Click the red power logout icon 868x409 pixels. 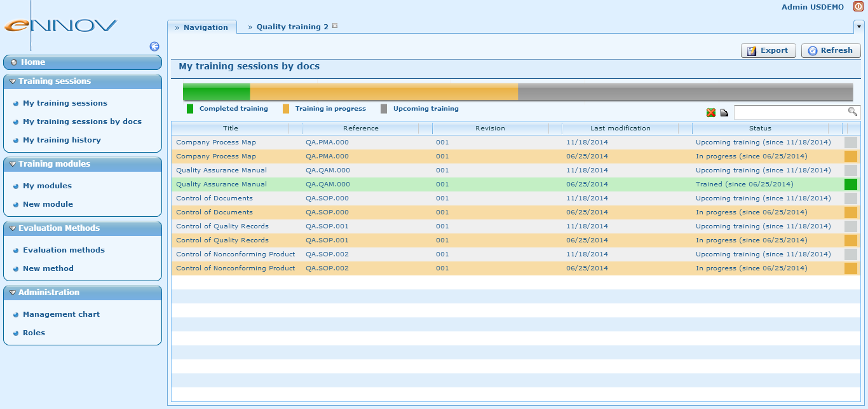tap(858, 7)
